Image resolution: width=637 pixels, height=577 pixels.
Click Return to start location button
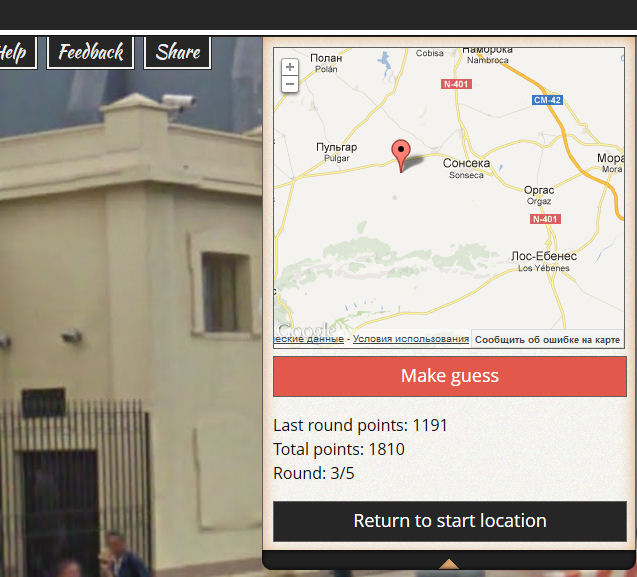[x=450, y=521]
